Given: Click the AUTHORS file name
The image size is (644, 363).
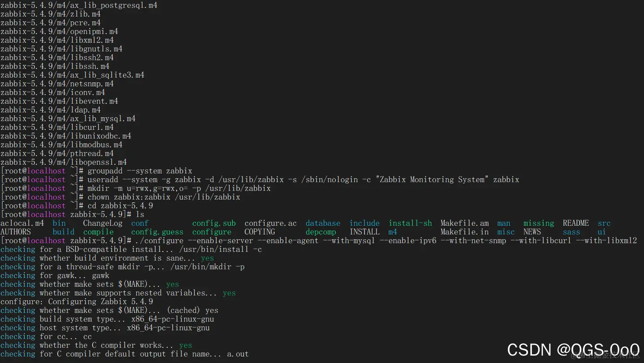Looking at the screenshot, I should [16, 232].
